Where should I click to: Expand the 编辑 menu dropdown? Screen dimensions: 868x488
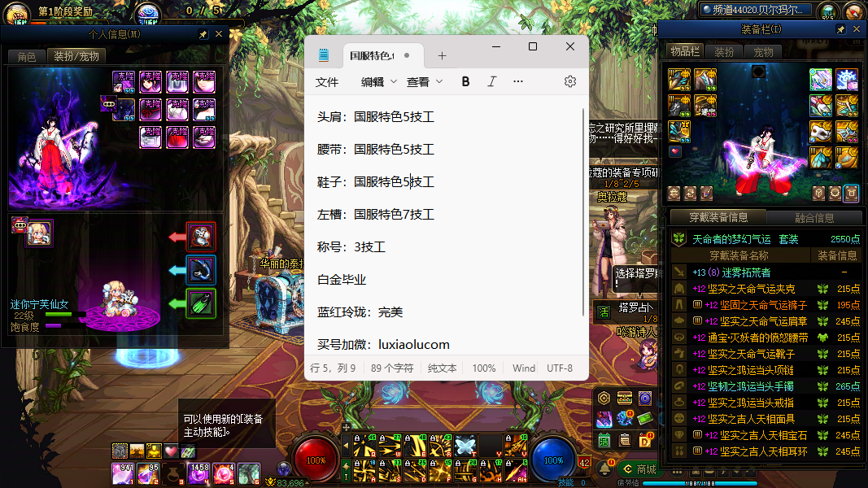(379, 81)
